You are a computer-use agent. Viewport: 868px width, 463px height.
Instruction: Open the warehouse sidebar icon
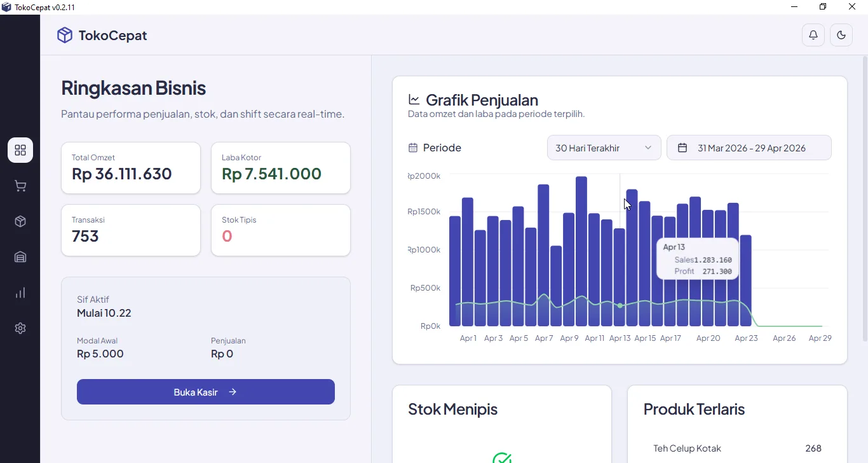tap(20, 257)
